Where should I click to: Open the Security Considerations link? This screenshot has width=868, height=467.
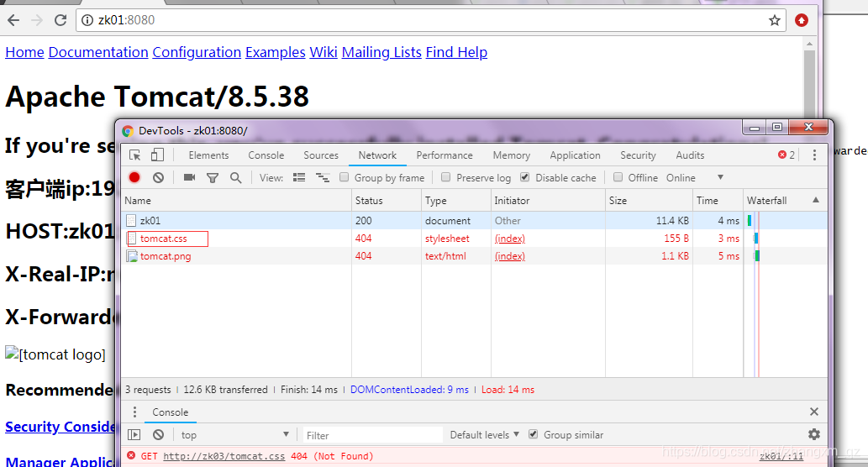60,427
